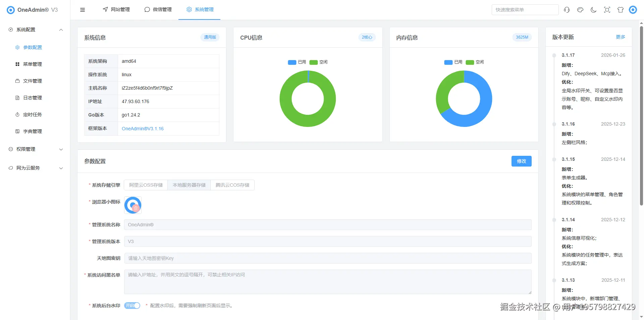Click the grid icon beside 菜单管理
Viewport: 644px width, 320px height.
pos(17,64)
